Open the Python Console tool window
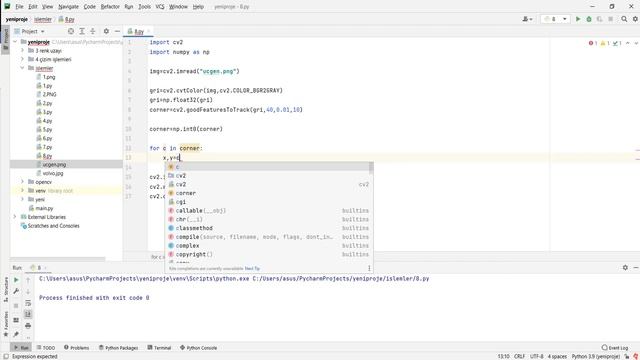Image resolution: width=640 pixels, height=360 pixels. tap(198, 348)
